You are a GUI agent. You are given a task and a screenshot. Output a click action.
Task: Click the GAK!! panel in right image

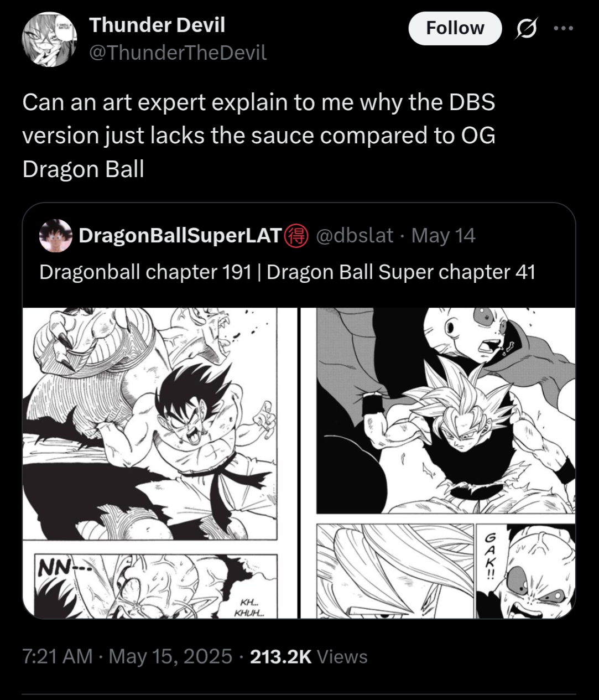(x=527, y=571)
